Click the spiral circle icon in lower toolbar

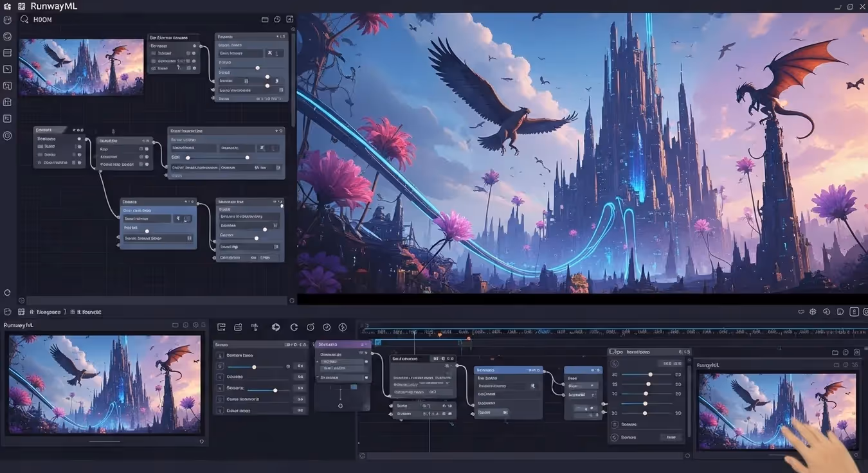point(311,327)
